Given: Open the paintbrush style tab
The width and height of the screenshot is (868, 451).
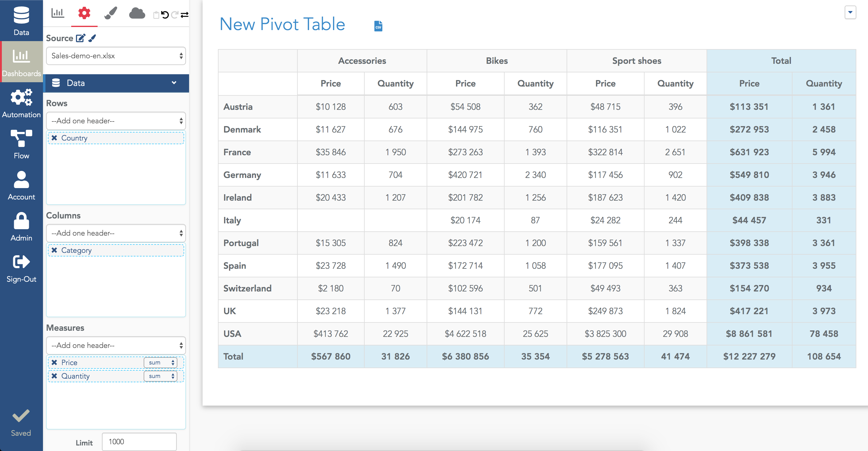Looking at the screenshot, I should coord(110,13).
